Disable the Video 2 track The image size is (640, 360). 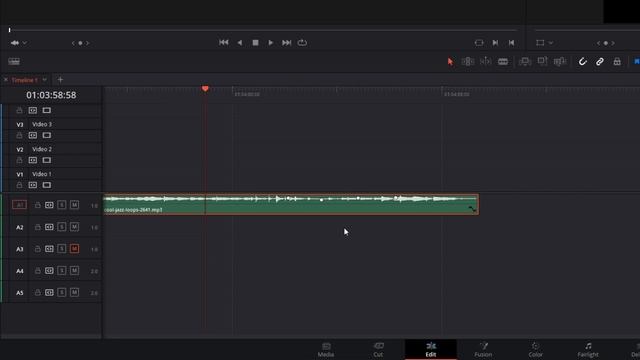(47, 160)
